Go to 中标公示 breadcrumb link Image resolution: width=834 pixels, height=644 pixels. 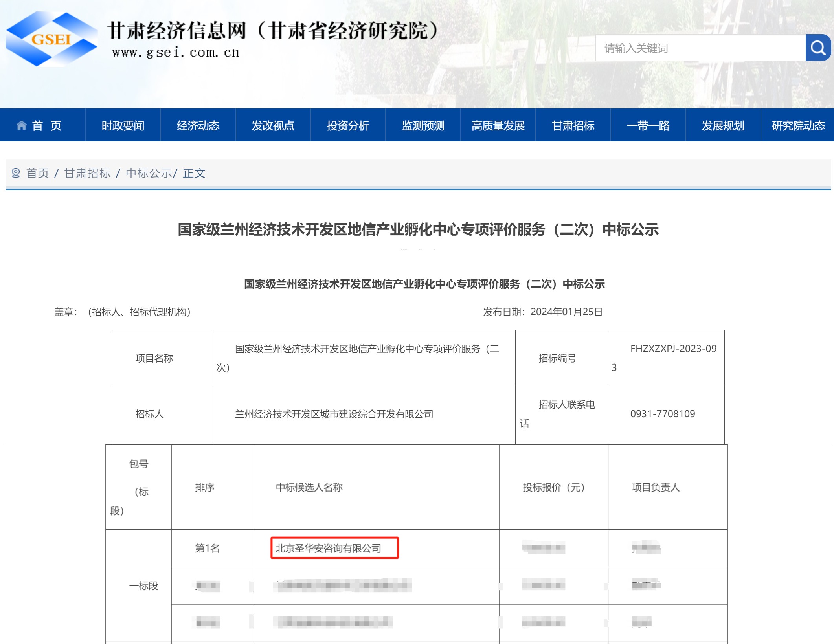coord(149,173)
